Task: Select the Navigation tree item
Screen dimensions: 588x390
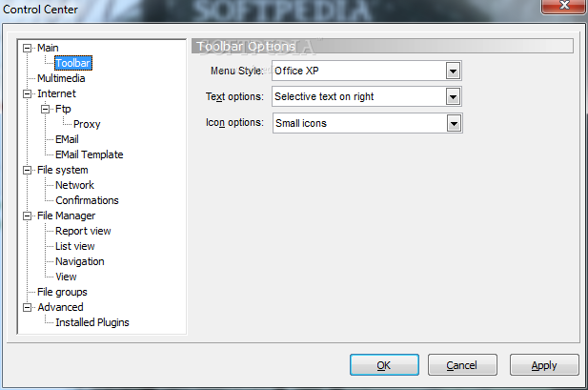Action: (80, 261)
